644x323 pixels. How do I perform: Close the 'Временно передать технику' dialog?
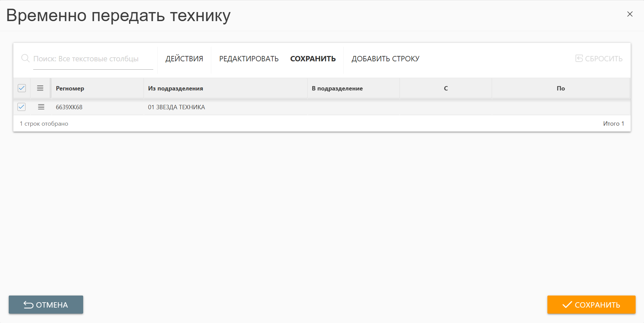[630, 14]
